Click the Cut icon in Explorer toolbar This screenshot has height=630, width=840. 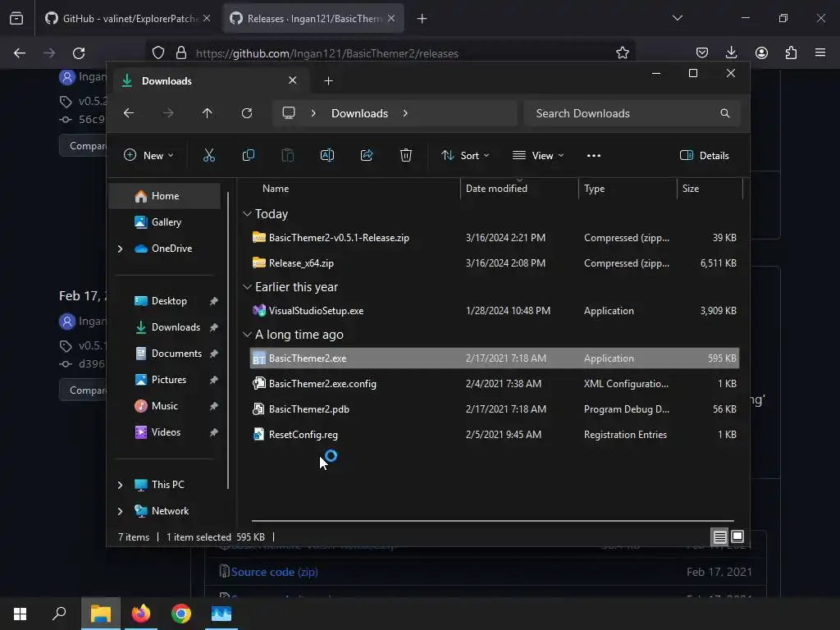tap(209, 155)
